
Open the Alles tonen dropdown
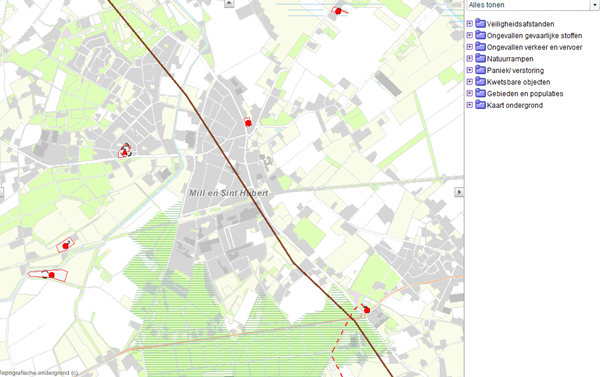(x=595, y=5)
